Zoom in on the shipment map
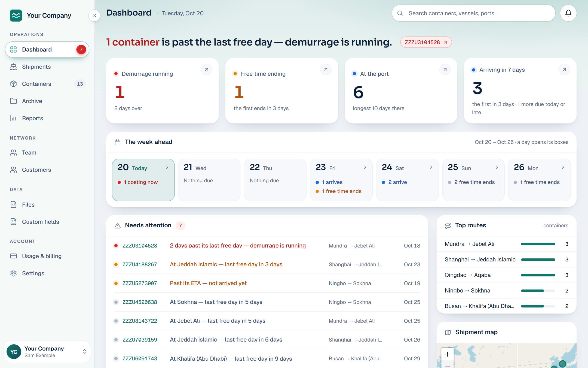This screenshot has width=588, height=368. (x=448, y=354)
